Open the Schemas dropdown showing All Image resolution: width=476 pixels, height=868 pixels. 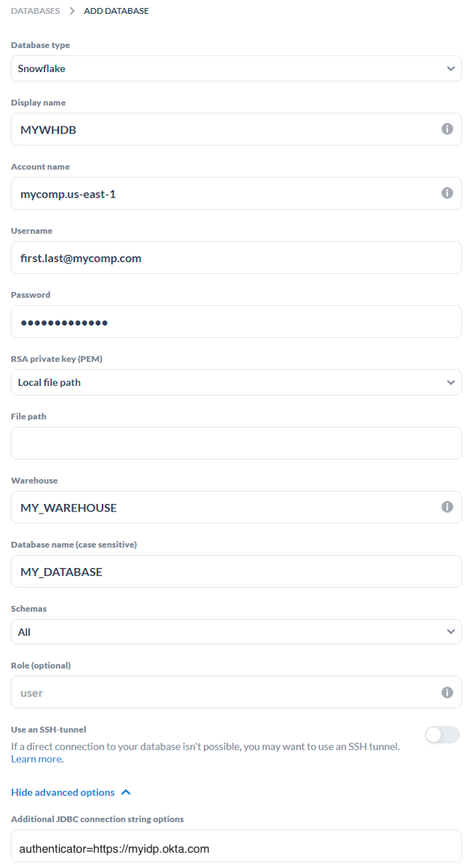pyautogui.click(x=236, y=631)
